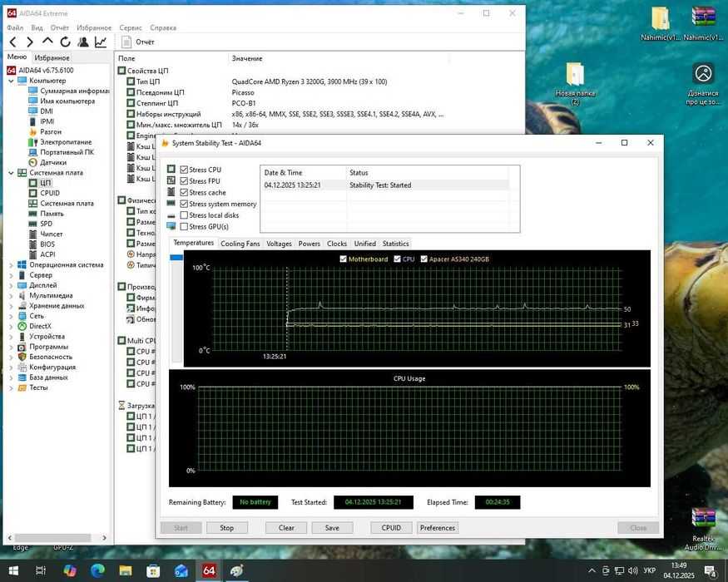The image size is (728, 582).
Task: Open the graph chart toolbar icon
Action: 101,42
